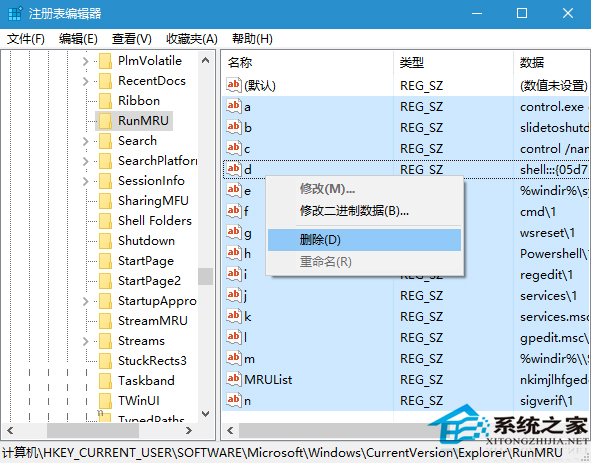Click the 类型 column header

[x=453, y=62]
